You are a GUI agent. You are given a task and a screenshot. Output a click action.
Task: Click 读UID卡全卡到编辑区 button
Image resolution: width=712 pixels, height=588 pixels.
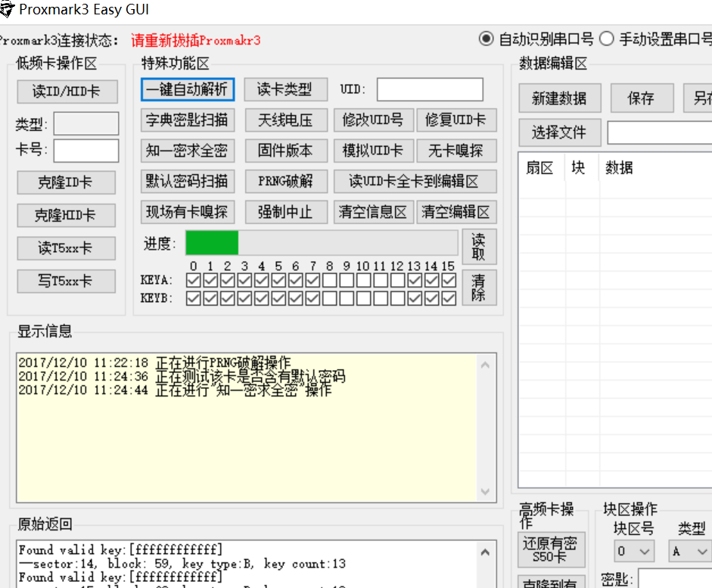415,181
